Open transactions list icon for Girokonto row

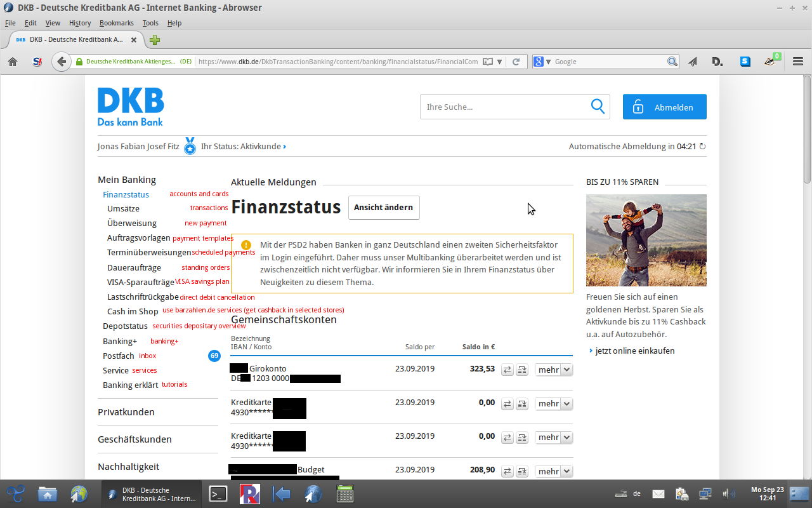[522, 370]
